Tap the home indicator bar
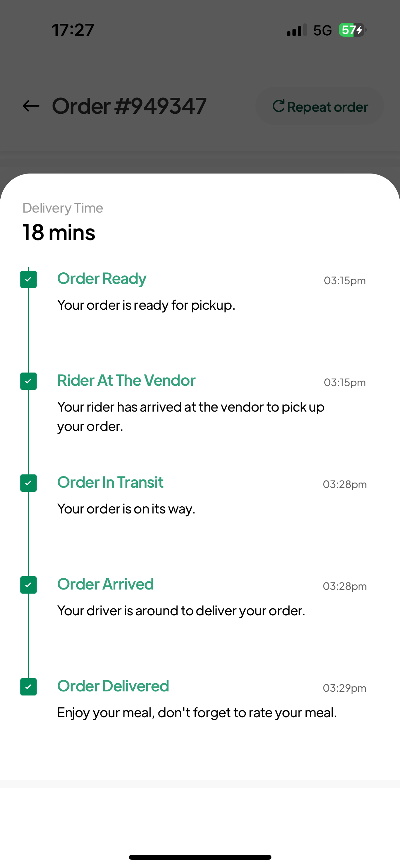 pos(200,857)
